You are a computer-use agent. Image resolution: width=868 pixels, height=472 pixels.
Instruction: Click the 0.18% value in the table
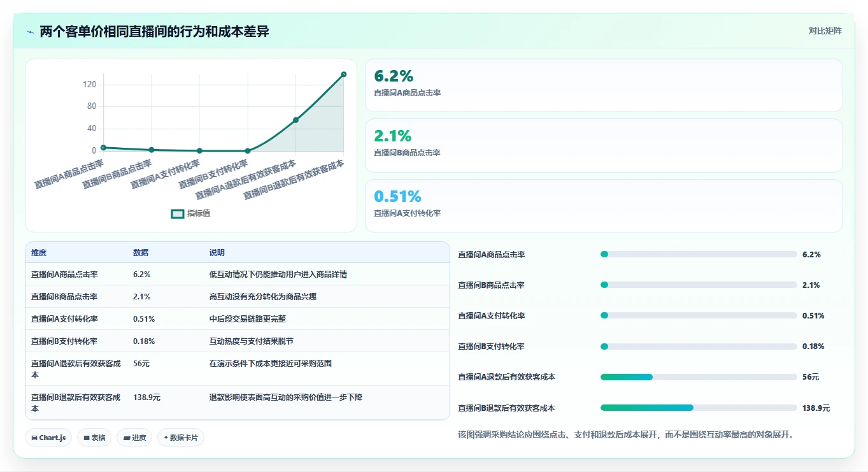pos(144,341)
